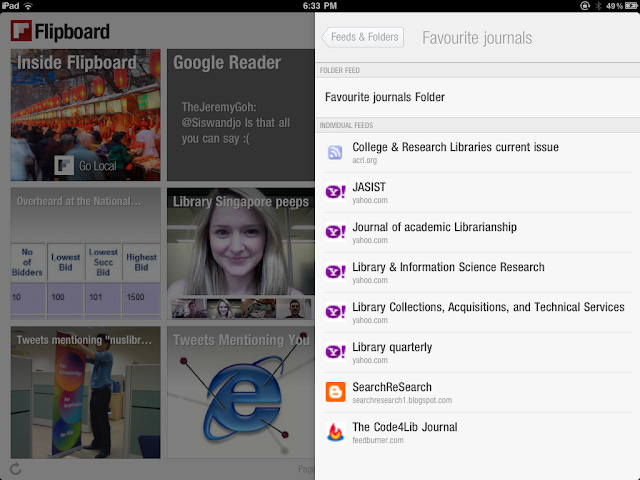The height and width of the screenshot is (480, 640).
Task: Open the Tweets mentioning nuslibr tile
Action: click(86, 392)
